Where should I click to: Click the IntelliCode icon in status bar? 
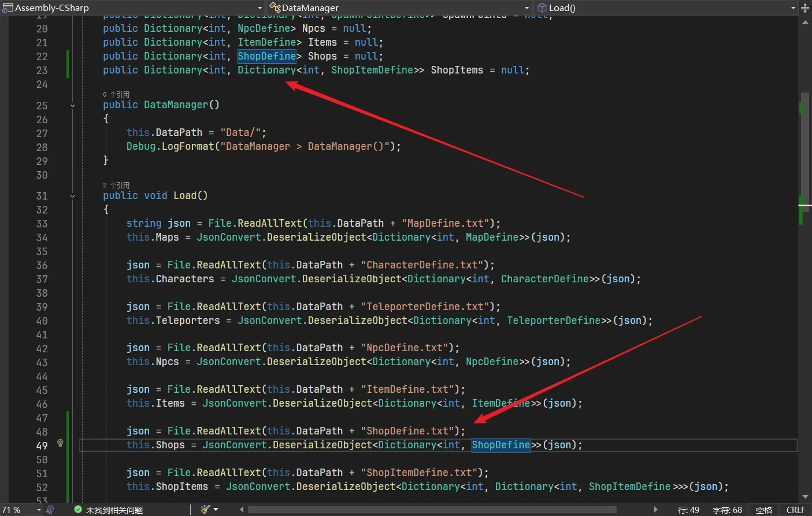(x=50, y=510)
